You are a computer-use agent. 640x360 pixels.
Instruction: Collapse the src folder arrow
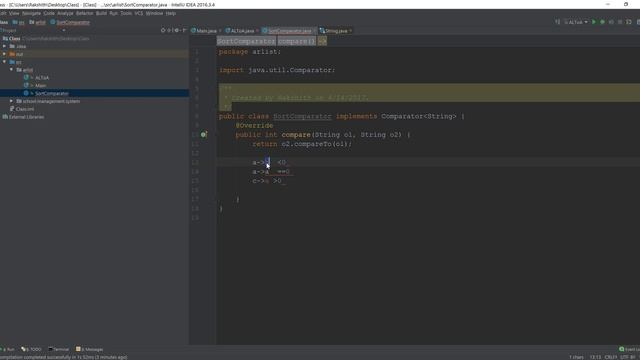4,62
